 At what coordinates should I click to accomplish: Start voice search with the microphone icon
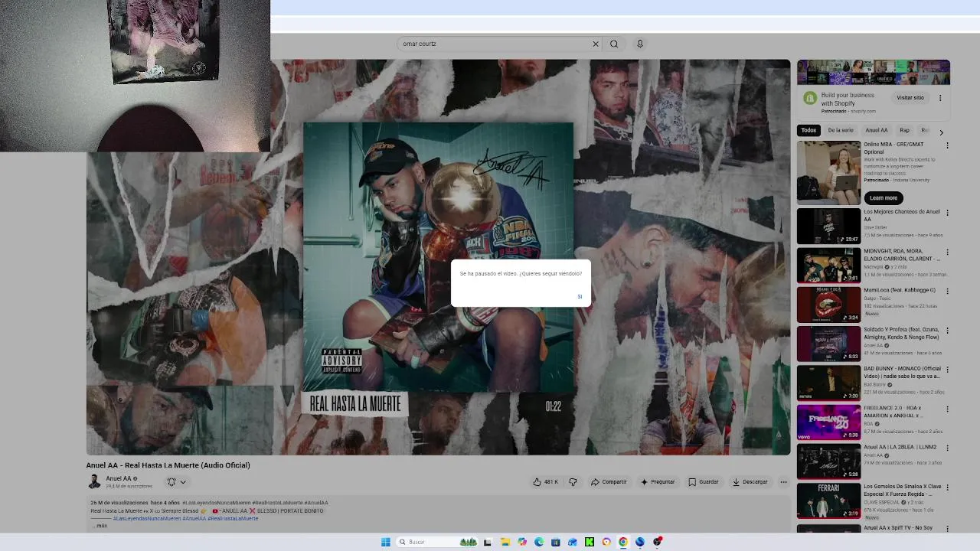click(x=640, y=44)
